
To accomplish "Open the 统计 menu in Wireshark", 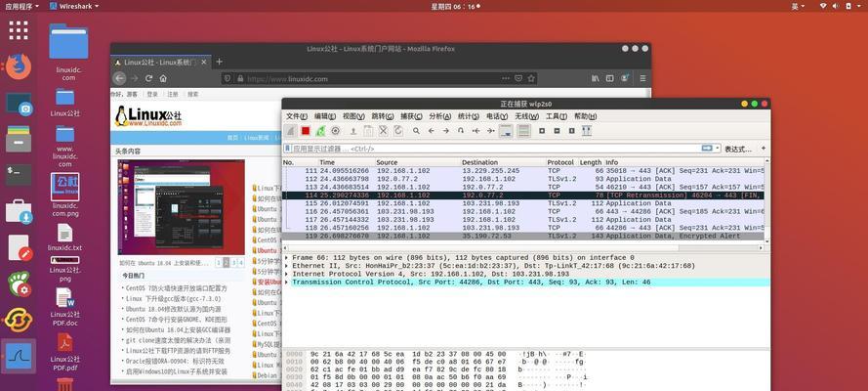I will coord(469,116).
